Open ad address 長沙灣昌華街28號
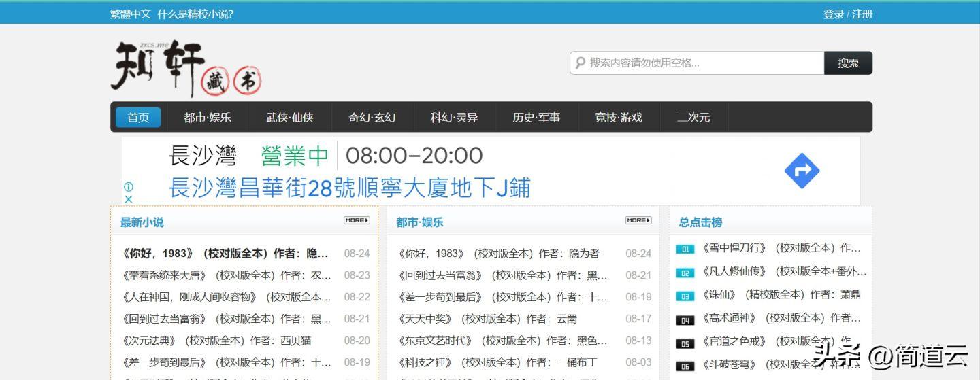This screenshot has height=380, width=980. point(349,188)
